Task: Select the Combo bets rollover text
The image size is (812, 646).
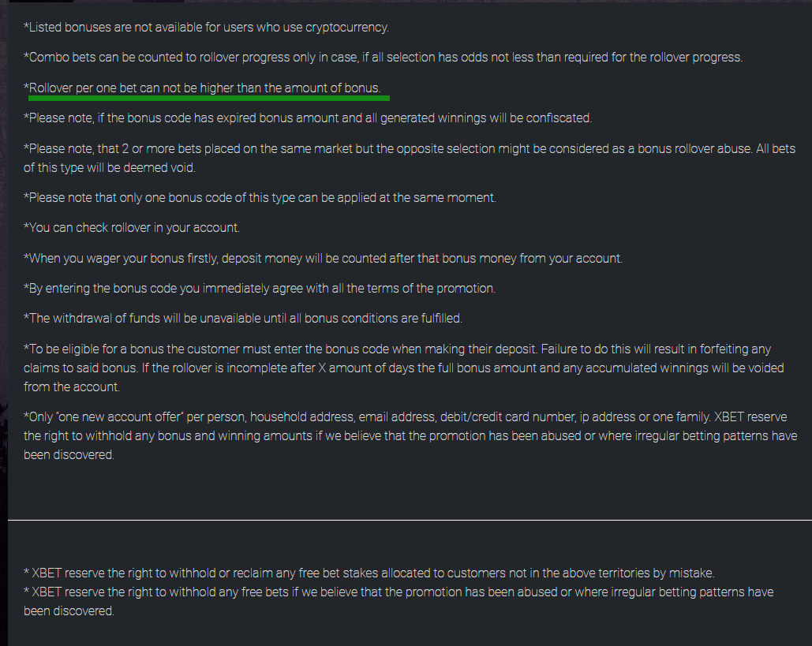Action: click(384, 58)
